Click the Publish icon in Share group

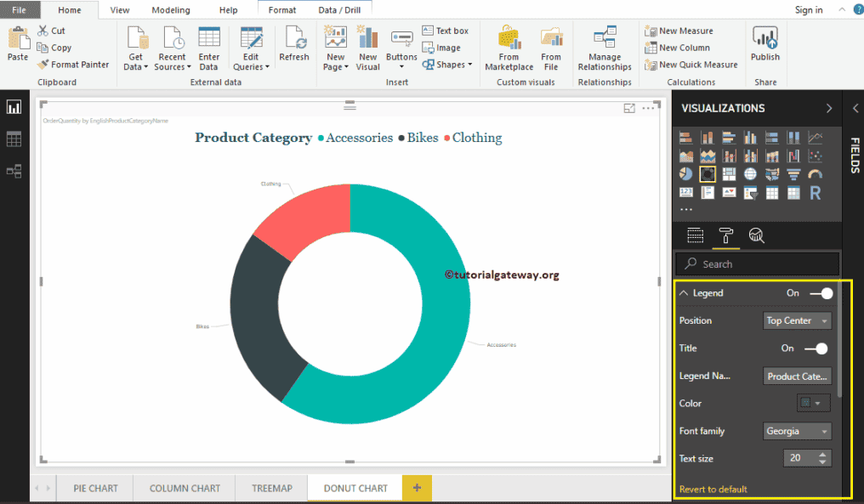pyautogui.click(x=765, y=47)
